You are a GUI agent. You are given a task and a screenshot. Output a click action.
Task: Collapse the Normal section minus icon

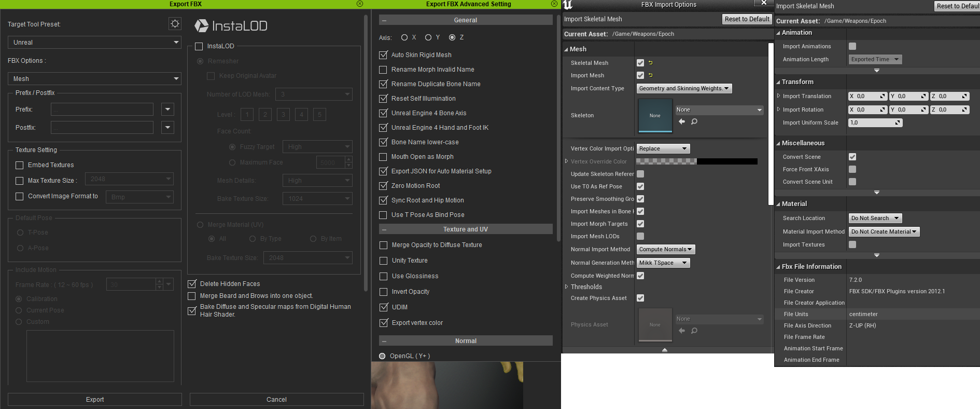384,341
